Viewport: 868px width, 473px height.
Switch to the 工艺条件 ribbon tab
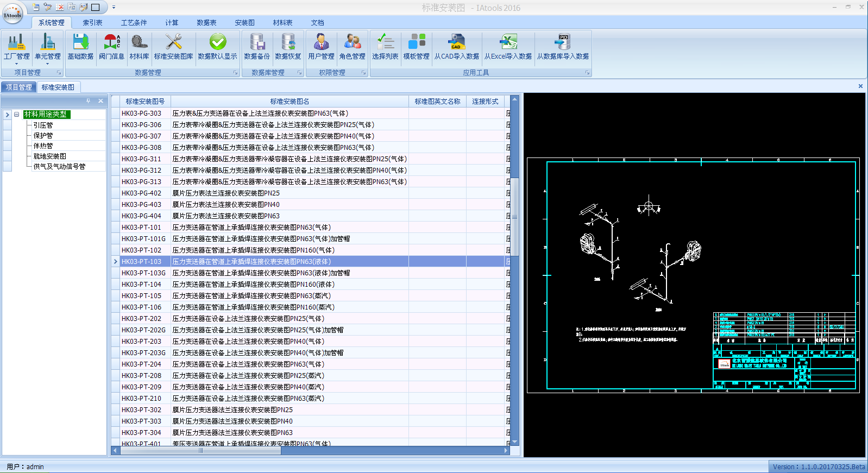134,23
